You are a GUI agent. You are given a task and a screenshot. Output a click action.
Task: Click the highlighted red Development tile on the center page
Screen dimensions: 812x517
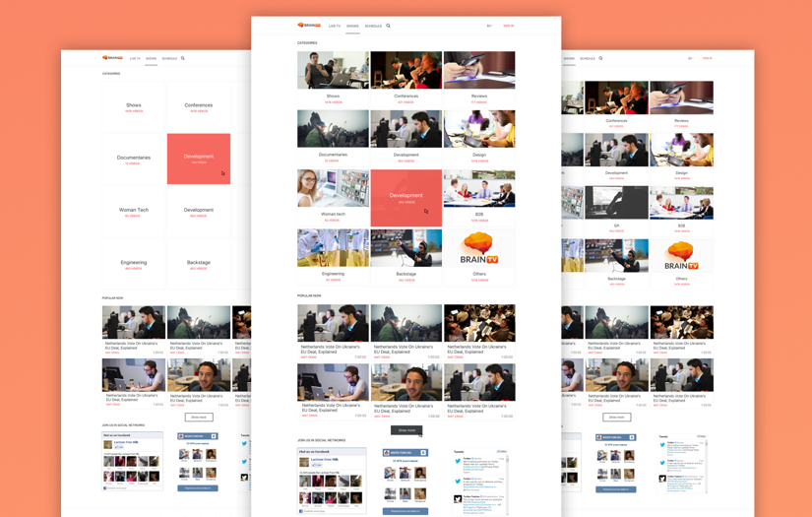pyautogui.click(x=406, y=198)
